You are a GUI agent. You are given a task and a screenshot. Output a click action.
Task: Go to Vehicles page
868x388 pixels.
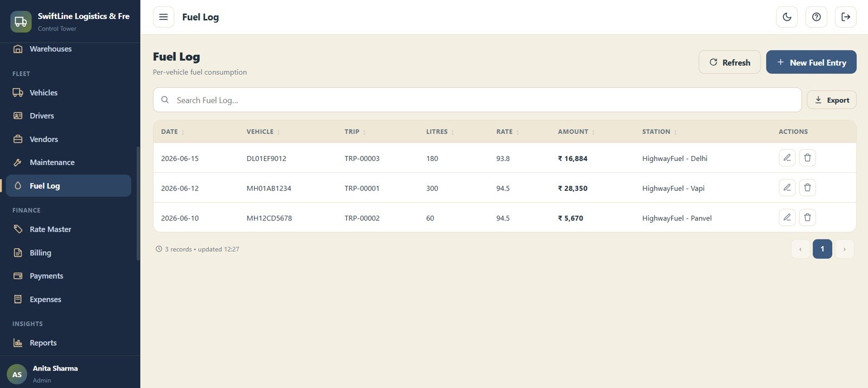[68, 93]
